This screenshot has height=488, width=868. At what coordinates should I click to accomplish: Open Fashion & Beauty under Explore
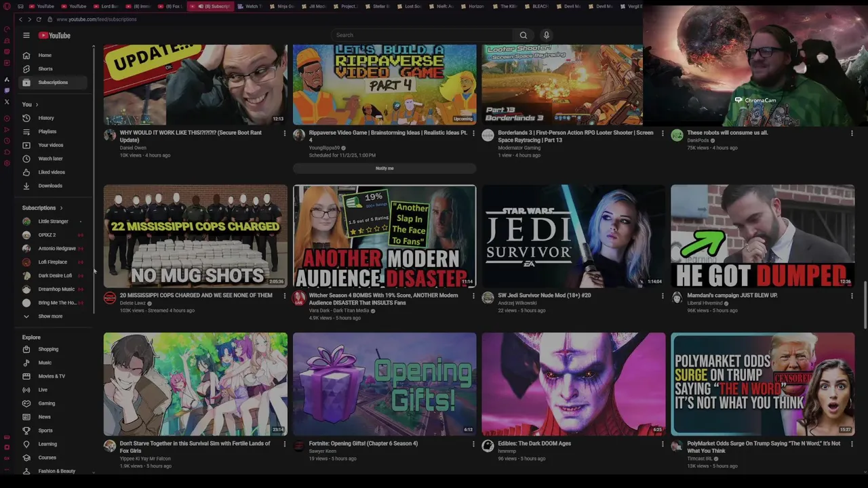[x=54, y=470]
